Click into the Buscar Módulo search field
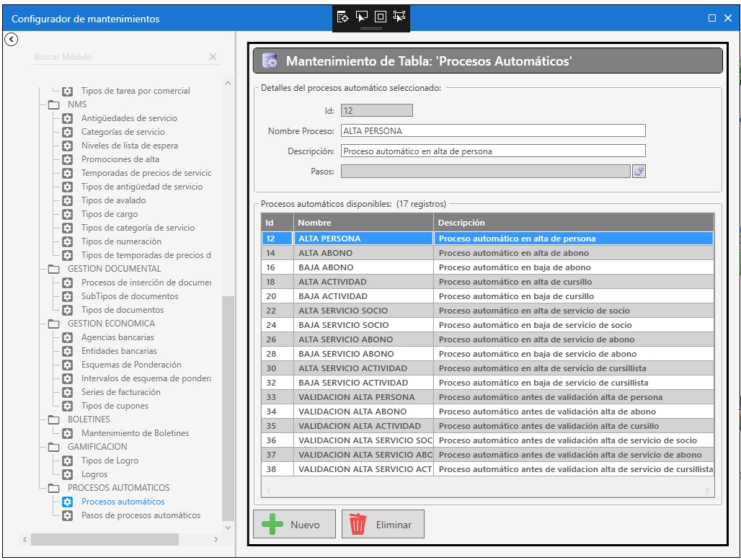Viewport: 741px width, 560px height. coord(120,57)
